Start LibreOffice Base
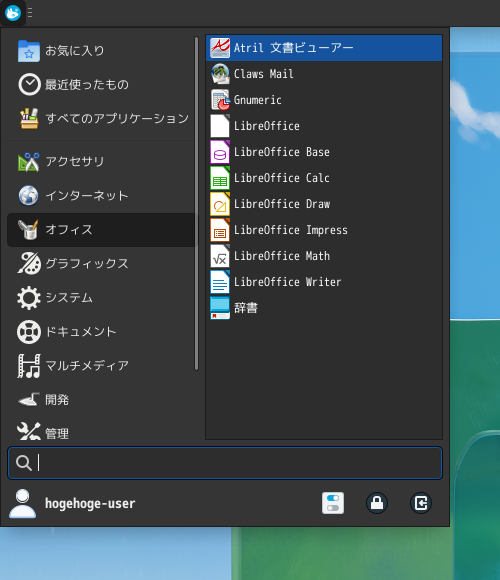 pyautogui.click(x=324, y=152)
